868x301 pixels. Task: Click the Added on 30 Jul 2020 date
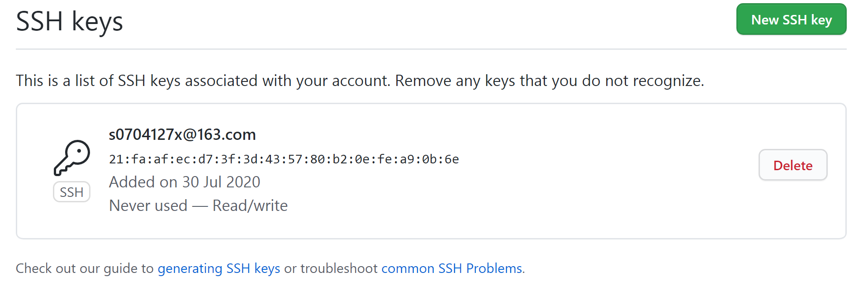pos(185,182)
